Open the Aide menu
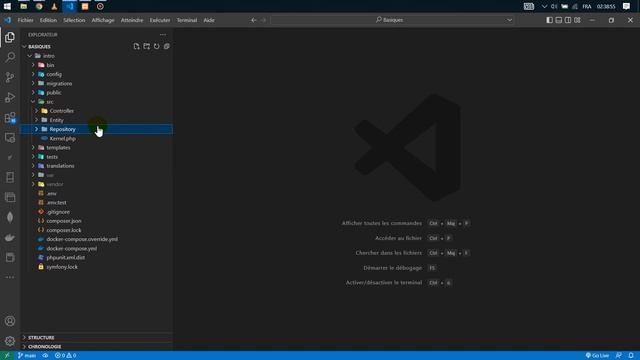Viewport: 640px width, 360px height. pos(209,20)
